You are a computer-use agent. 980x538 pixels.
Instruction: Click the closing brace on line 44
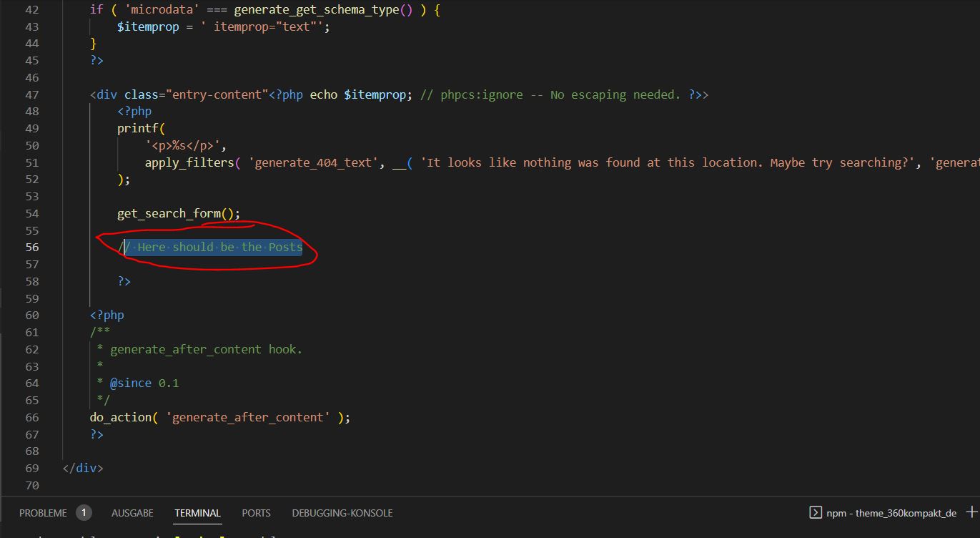point(94,44)
